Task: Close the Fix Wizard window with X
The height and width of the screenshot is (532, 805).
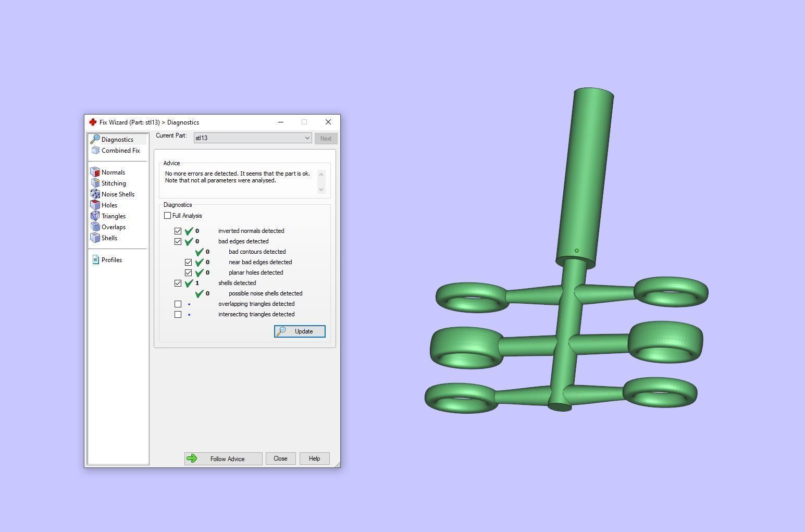Action: [x=328, y=122]
